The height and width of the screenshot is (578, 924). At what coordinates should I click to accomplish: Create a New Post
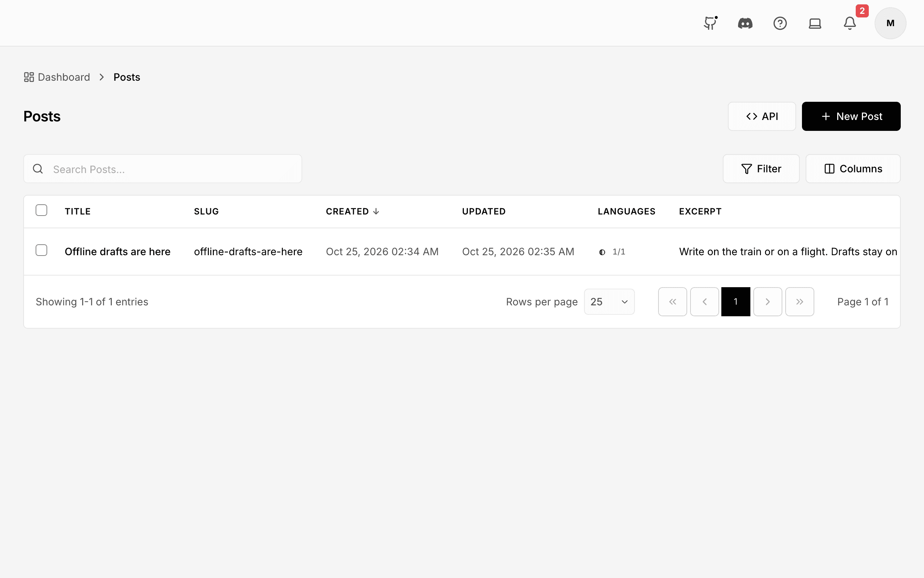851,116
